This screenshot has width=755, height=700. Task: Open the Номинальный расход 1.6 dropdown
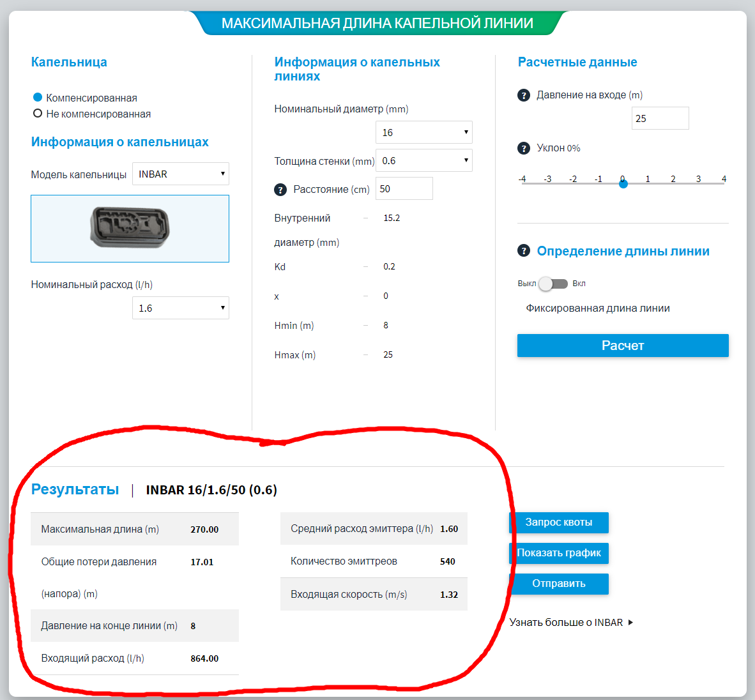pyautogui.click(x=181, y=308)
